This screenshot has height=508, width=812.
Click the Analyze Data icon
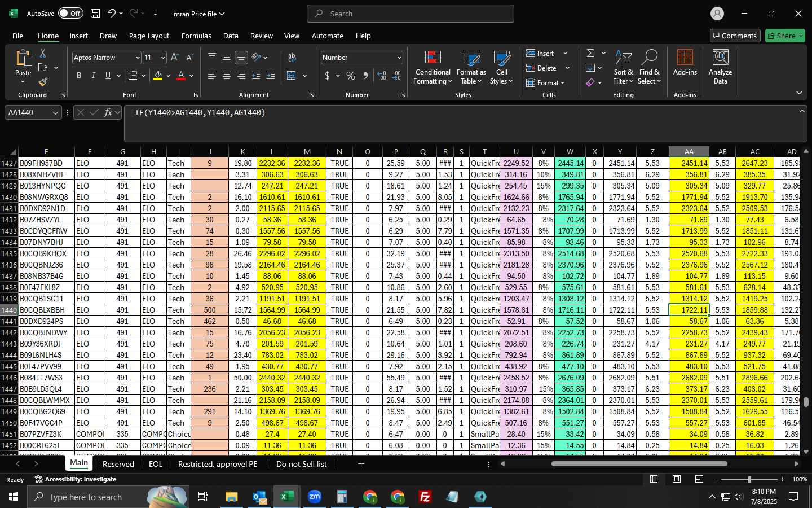(720, 67)
